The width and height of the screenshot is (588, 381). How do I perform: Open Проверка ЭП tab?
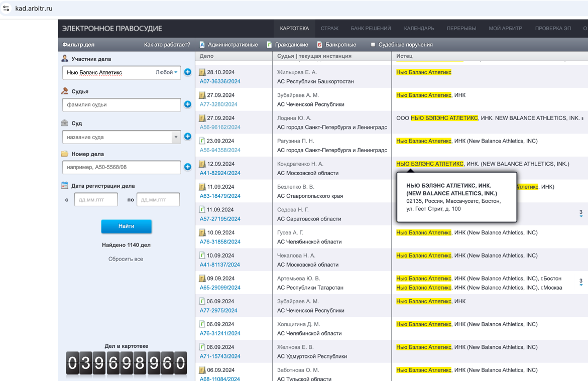click(x=553, y=29)
